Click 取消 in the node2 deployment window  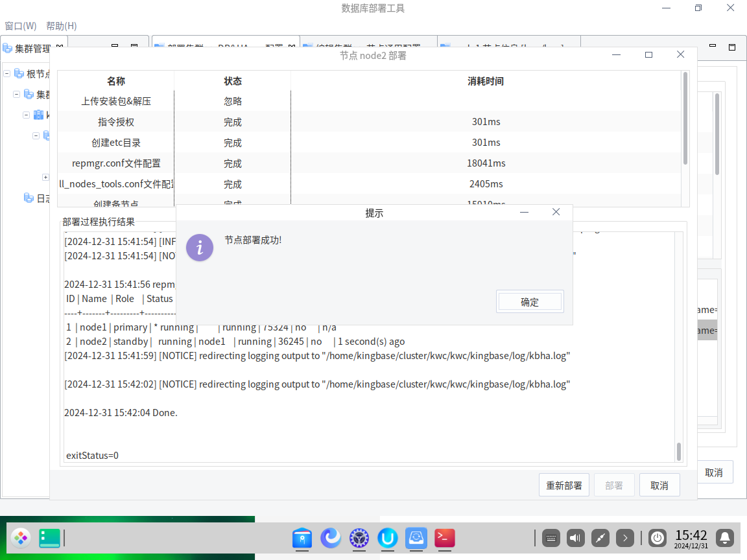tap(659, 485)
